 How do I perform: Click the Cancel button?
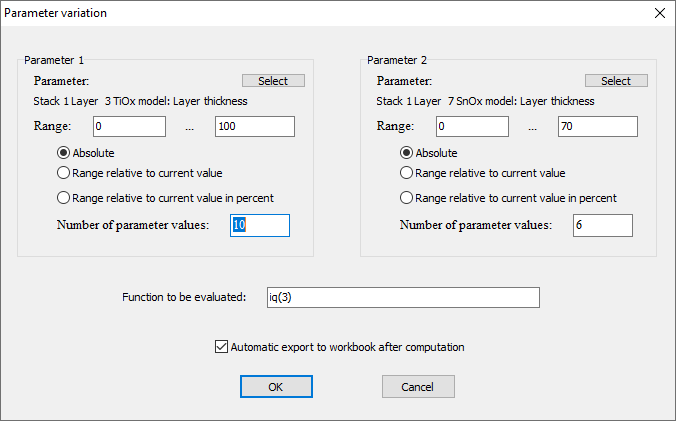point(418,387)
